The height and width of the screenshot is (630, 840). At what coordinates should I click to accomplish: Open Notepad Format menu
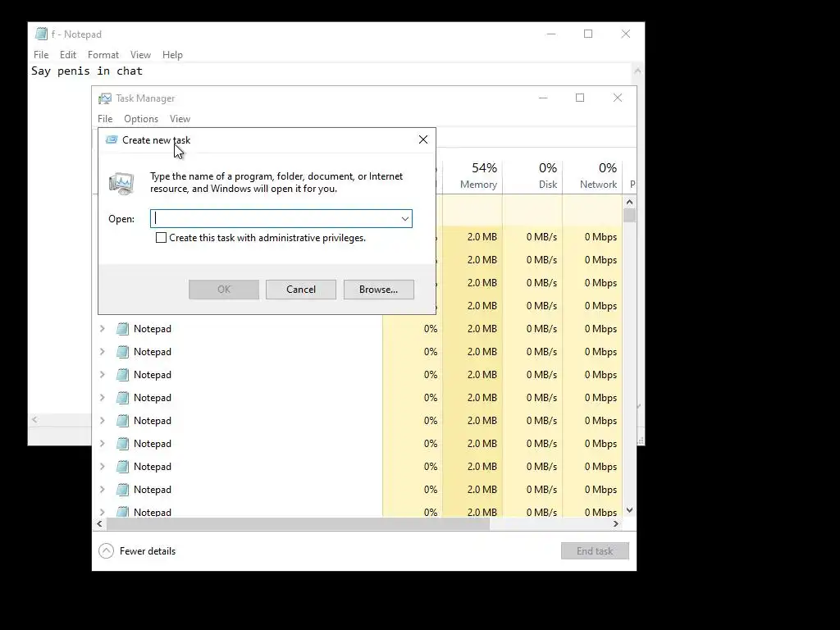coord(103,55)
